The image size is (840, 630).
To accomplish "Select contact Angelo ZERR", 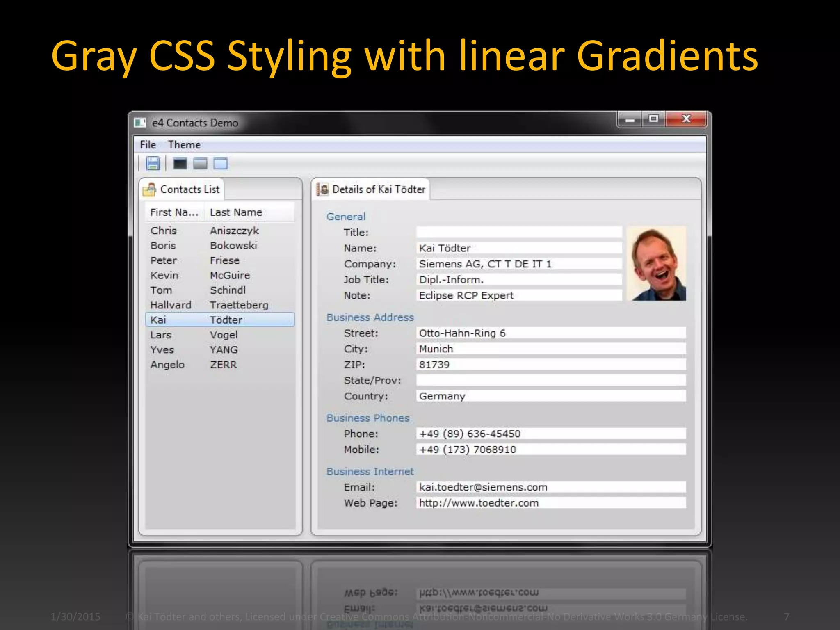I will (220, 365).
